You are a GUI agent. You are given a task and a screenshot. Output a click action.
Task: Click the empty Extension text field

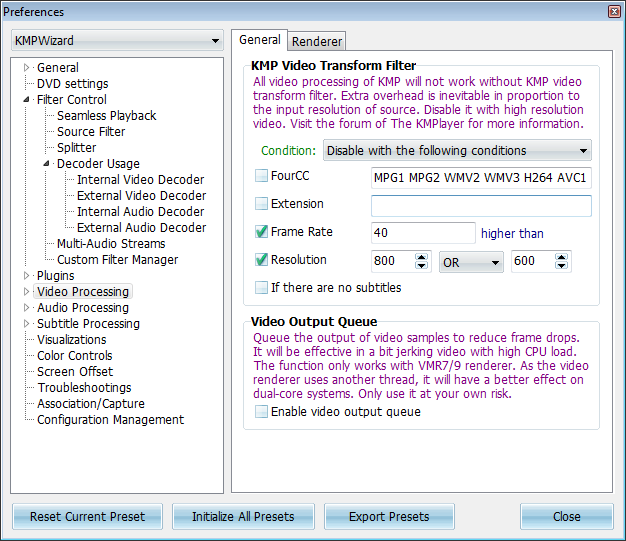pyautogui.click(x=481, y=206)
